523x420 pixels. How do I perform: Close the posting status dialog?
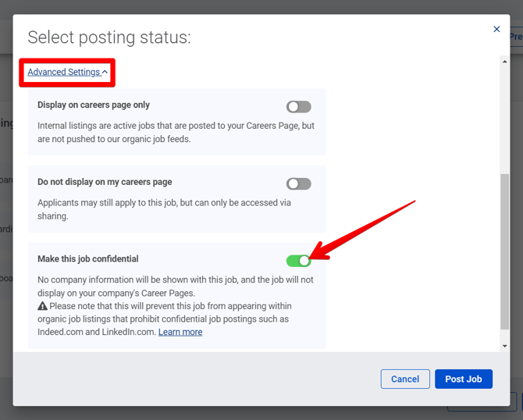click(x=496, y=30)
